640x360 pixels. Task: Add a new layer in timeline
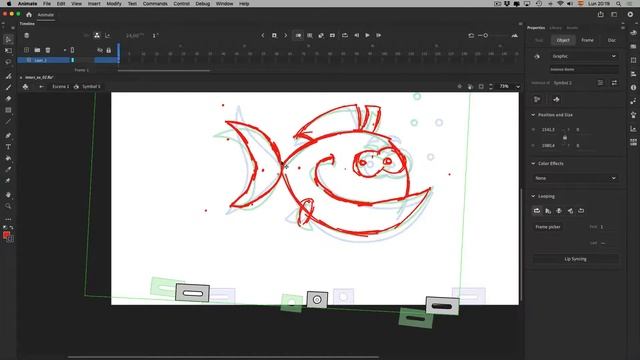click(x=27, y=50)
